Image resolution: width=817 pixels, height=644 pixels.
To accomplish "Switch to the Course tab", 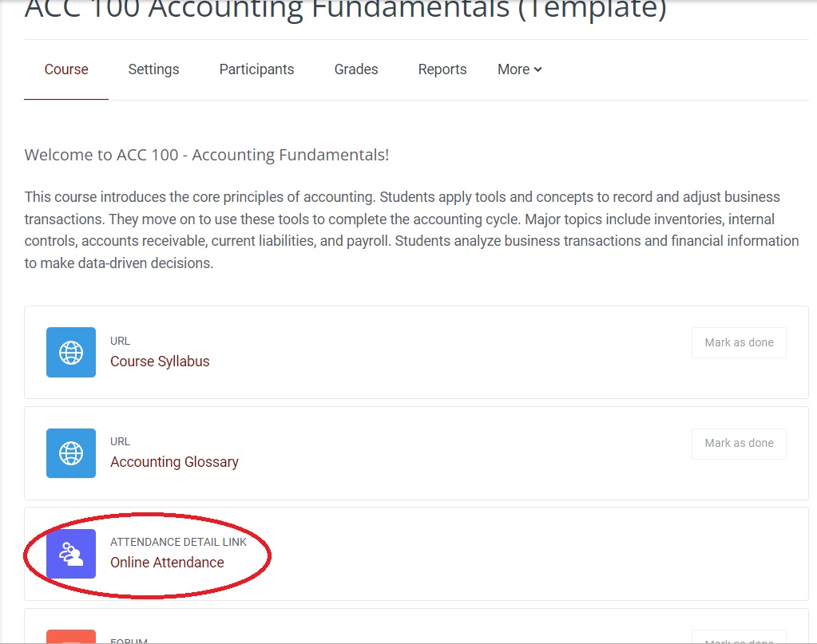I will pos(66,69).
